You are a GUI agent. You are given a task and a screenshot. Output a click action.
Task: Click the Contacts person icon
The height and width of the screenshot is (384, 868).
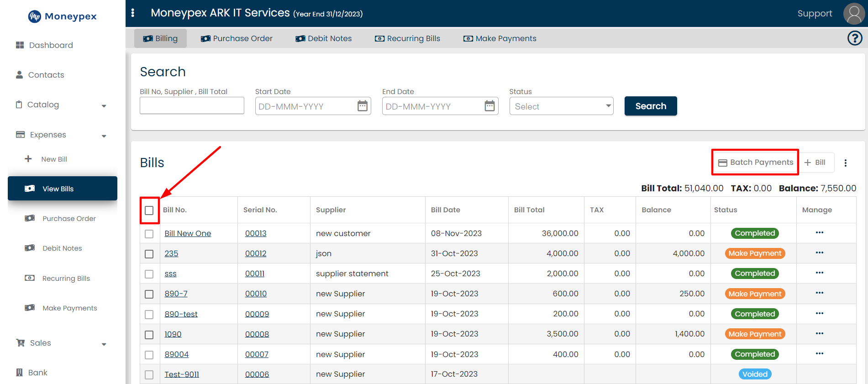coord(19,74)
